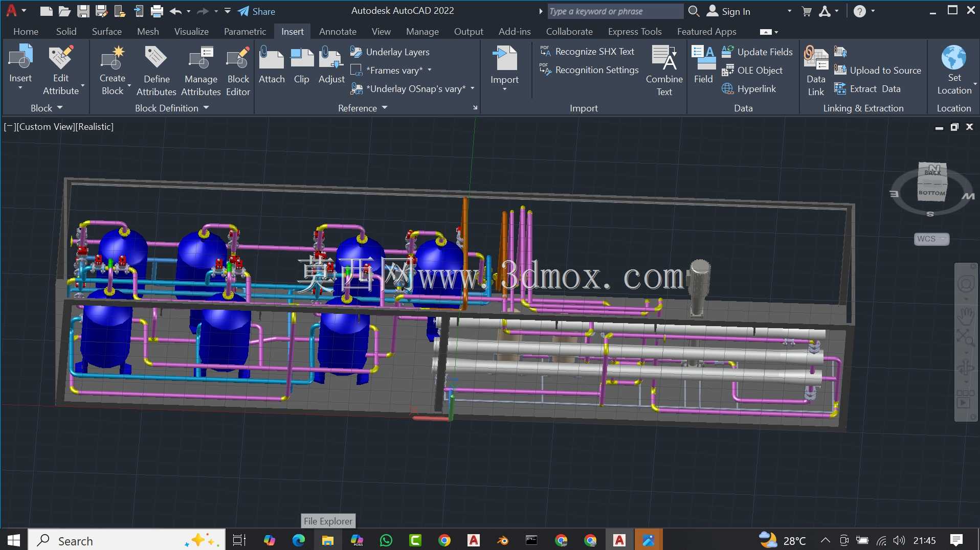Click the Autodesk App Store cart icon

click(x=807, y=11)
